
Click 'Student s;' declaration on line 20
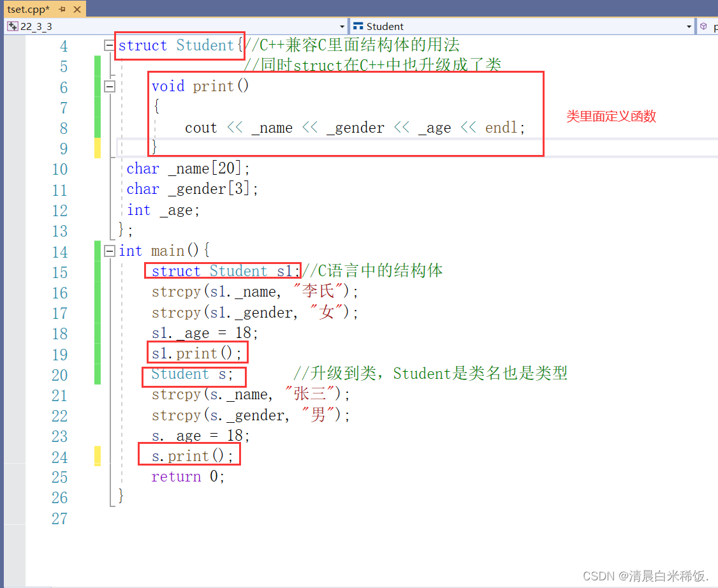194,374
